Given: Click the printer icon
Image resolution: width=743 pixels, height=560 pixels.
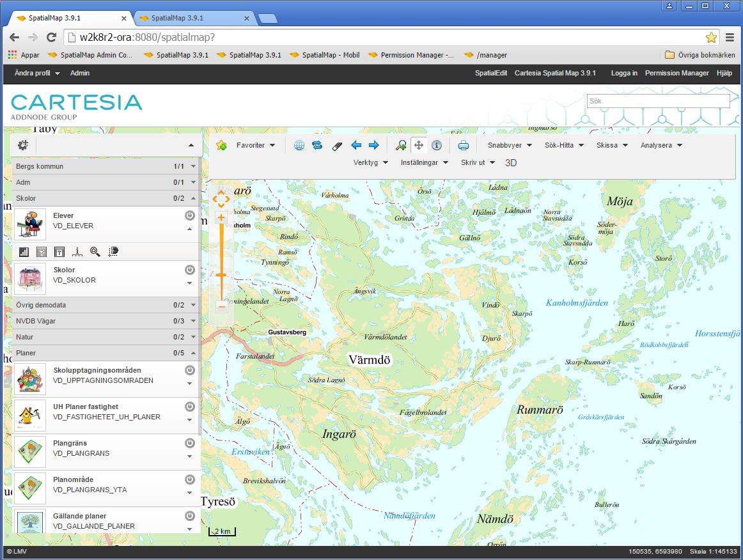Looking at the screenshot, I should point(464,146).
